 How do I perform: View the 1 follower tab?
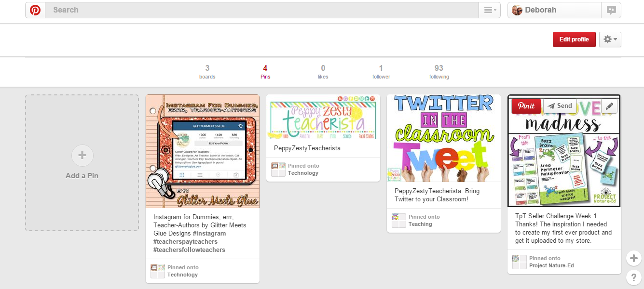(x=381, y=72)
